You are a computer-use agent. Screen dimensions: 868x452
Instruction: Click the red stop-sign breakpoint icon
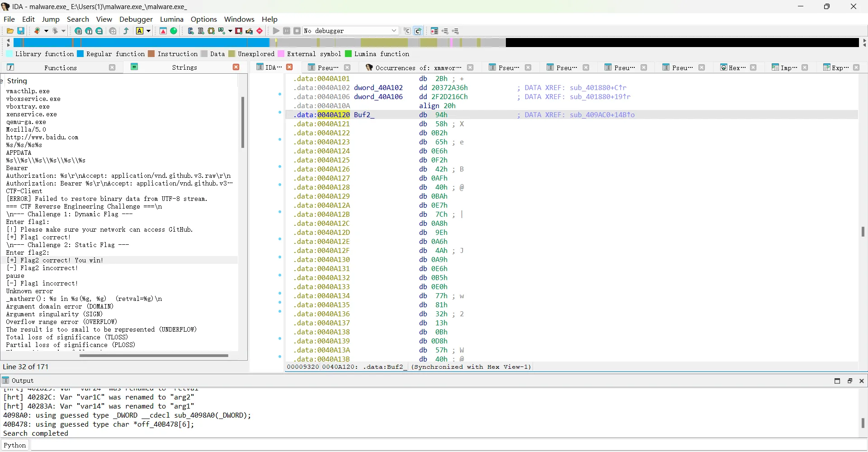click(x=259, y=31)
